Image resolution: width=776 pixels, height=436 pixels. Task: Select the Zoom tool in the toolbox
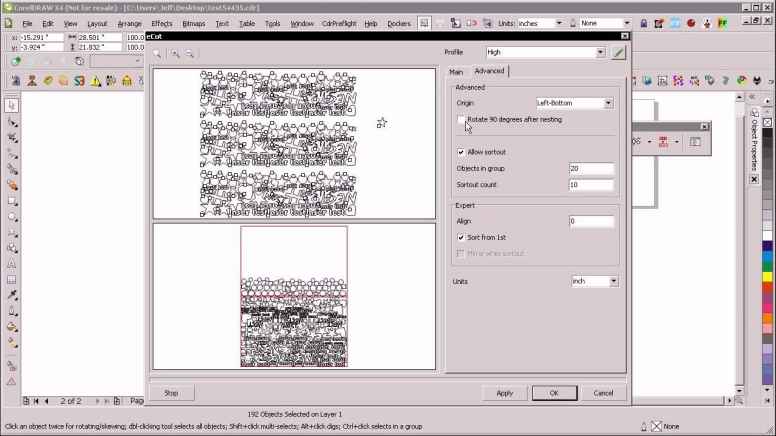pos(11,153)
